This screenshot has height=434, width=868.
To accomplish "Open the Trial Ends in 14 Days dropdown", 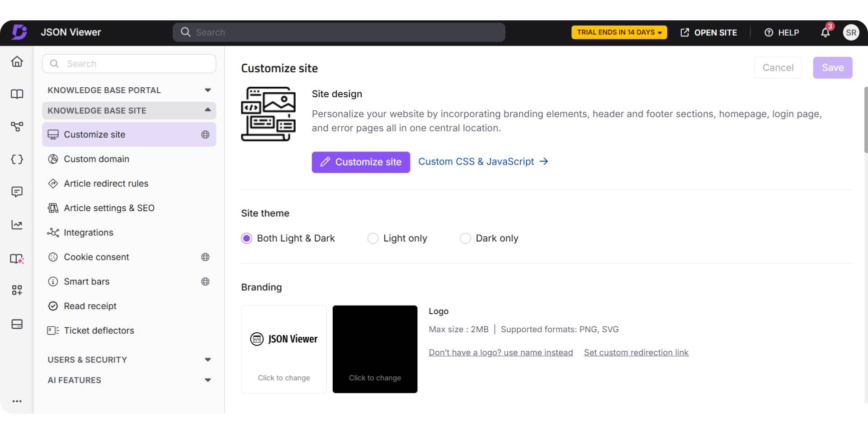I will 619,32.
